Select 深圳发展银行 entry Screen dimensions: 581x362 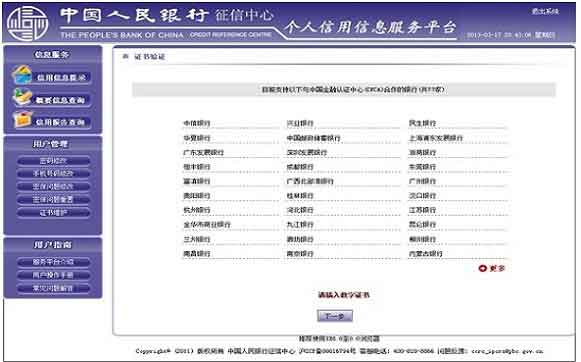point(307,152)
